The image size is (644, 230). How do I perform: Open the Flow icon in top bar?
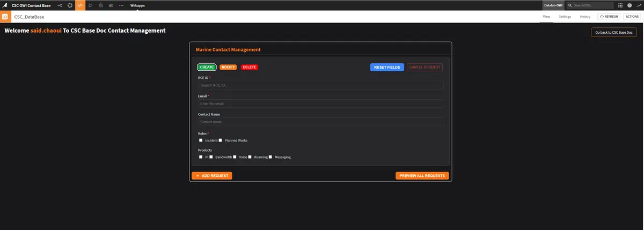[60, 5]
